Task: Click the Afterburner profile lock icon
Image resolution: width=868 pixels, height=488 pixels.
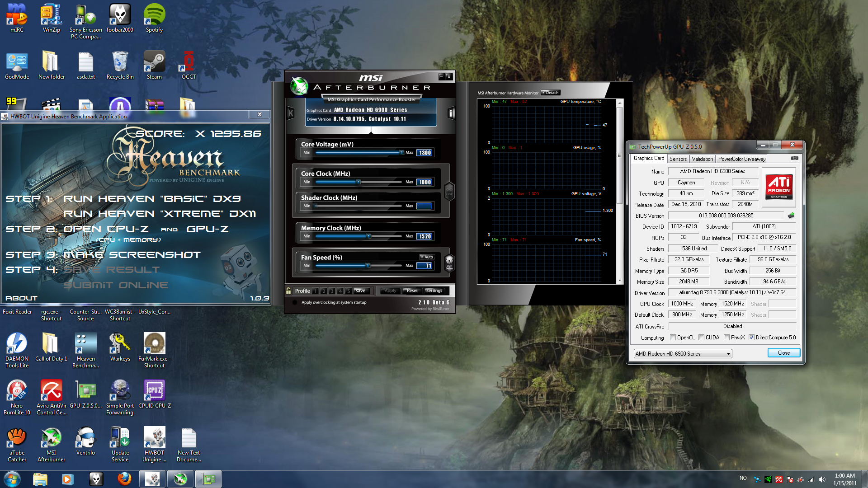Action: click(x=288, y=291)
